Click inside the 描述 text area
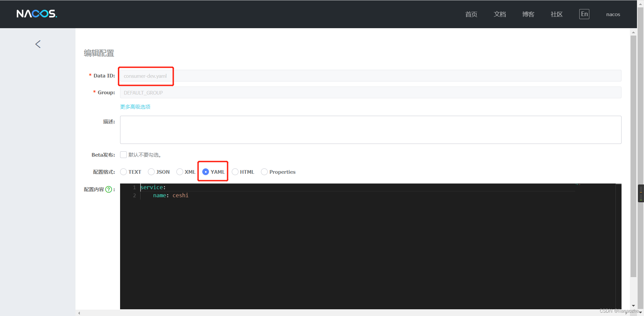 371,130
